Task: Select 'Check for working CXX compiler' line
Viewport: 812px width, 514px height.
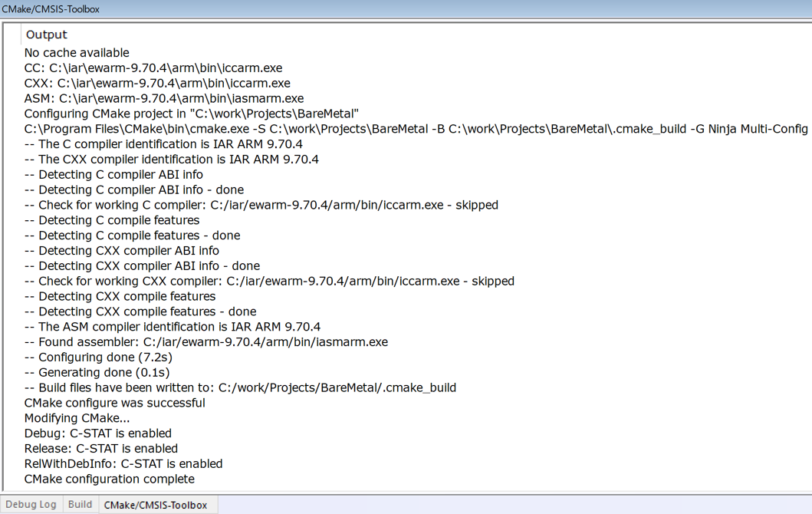Action: point(269,281)
